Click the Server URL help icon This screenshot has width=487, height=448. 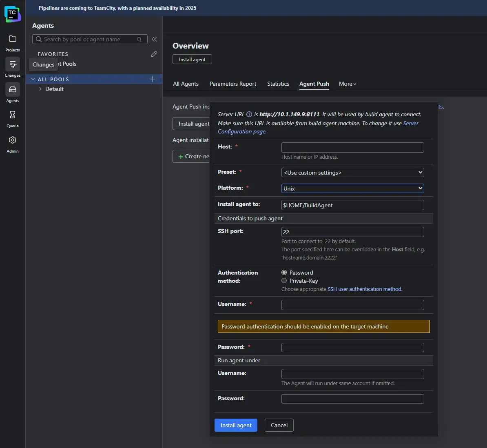click(x=249, y=114)
